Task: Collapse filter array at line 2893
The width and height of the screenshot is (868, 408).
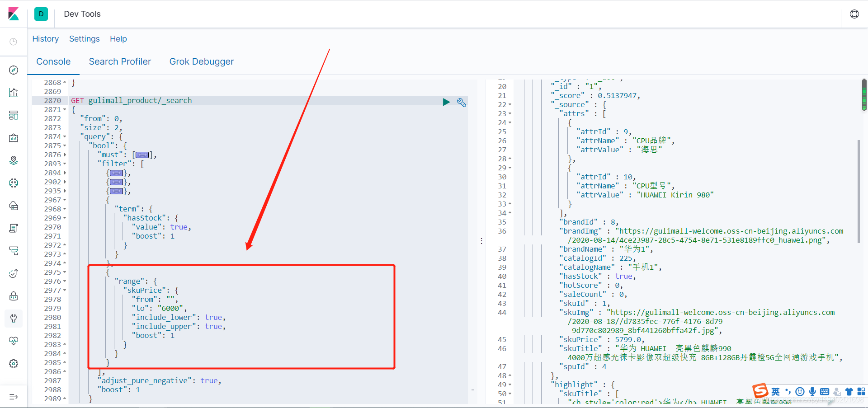Action: [65, 164]
